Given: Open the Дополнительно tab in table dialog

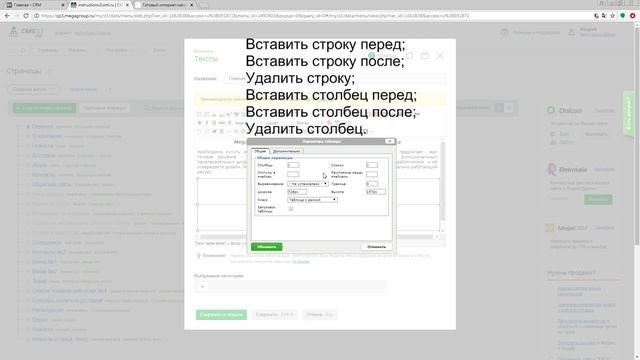Looking at the screenshot, I should coord(287,151).
